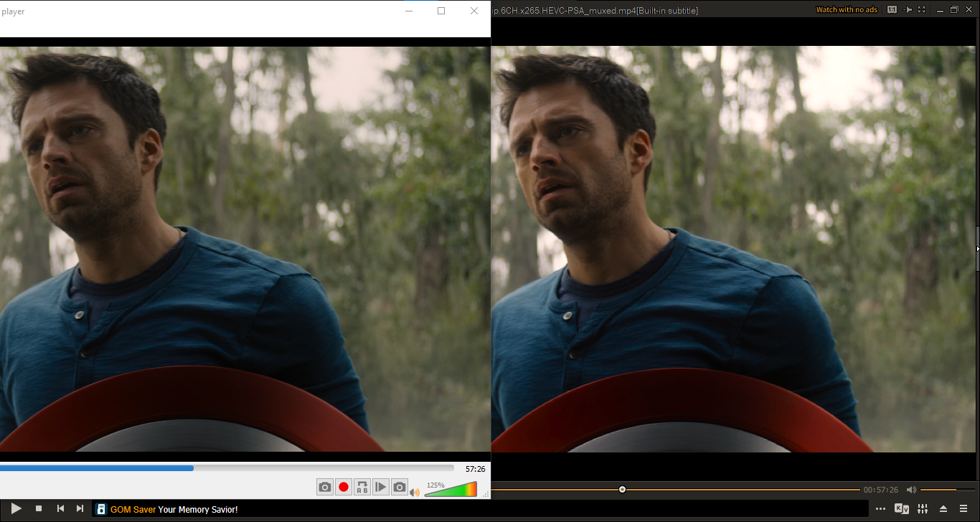Image resolution: width=980 pixels, height=522 pixels.
Task: Click the video frame in the left player
Action: tap(245, 249)
